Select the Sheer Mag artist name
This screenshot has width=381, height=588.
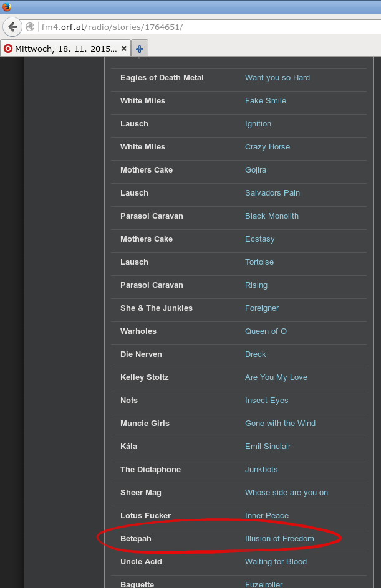pos(140,493)
